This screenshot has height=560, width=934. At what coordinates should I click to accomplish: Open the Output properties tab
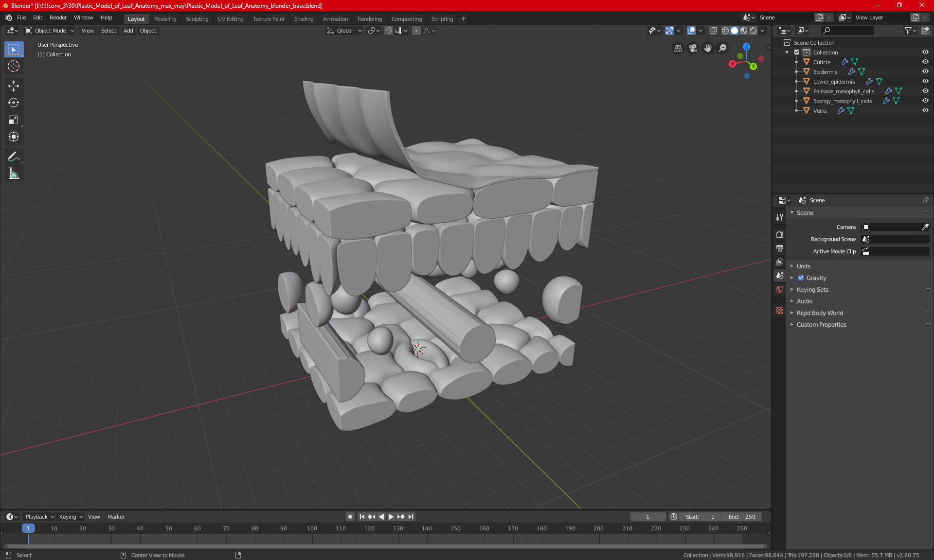780,248
